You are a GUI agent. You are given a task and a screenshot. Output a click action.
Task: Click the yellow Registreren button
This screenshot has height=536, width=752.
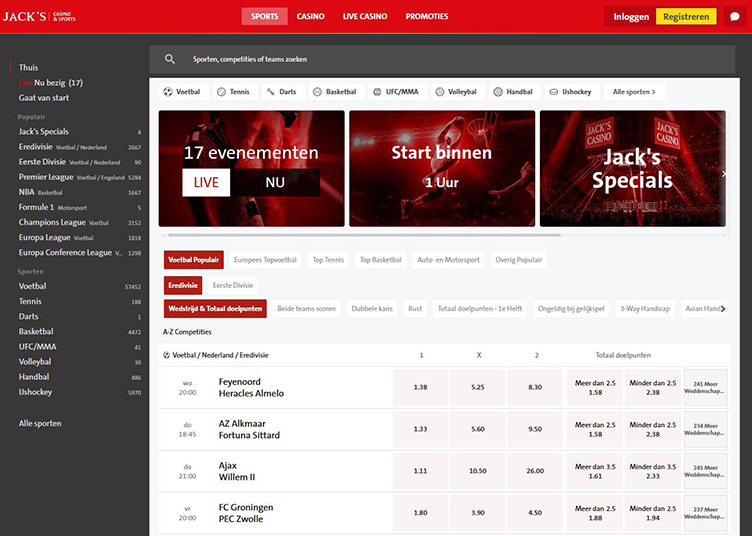coord(686,17)
